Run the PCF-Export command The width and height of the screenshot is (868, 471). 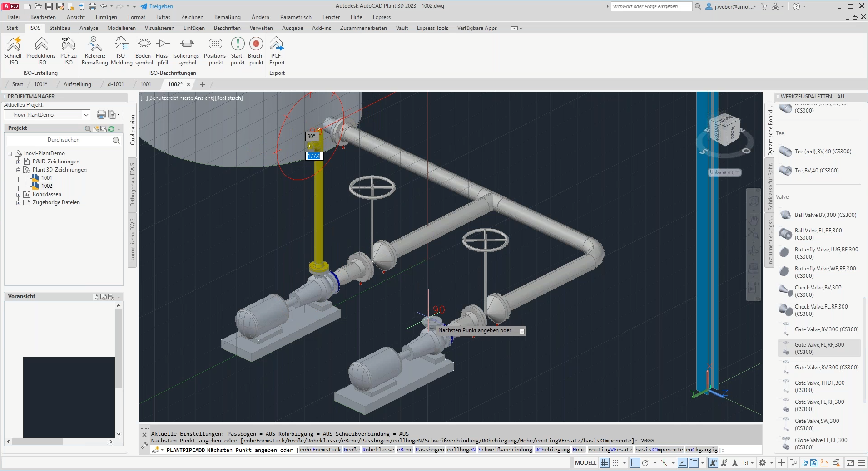pyautogui.click(x=277, y=51)
